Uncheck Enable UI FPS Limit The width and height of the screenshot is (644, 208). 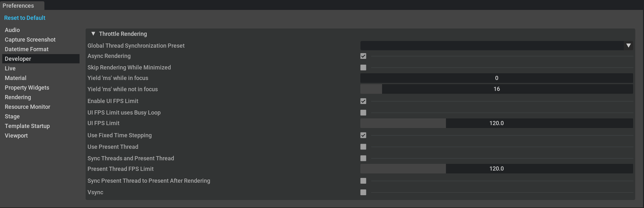click(363, 101)
